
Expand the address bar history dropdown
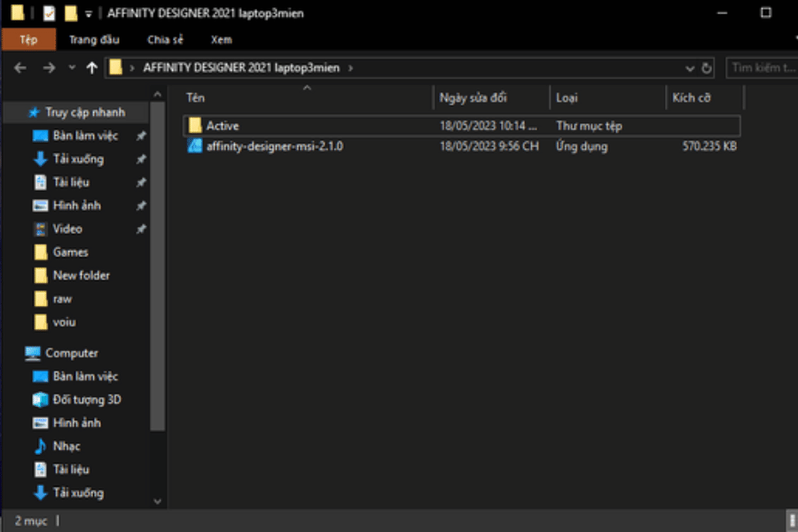(691, 68)
